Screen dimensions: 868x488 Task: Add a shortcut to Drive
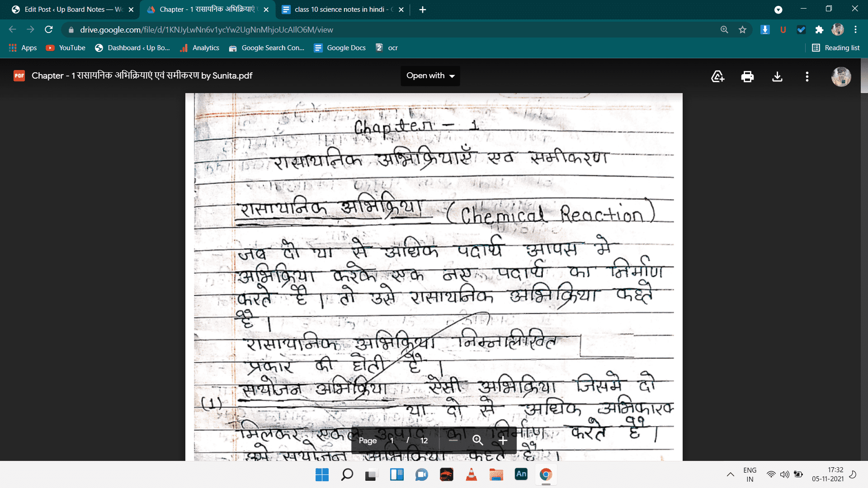[x=717, y=76]
